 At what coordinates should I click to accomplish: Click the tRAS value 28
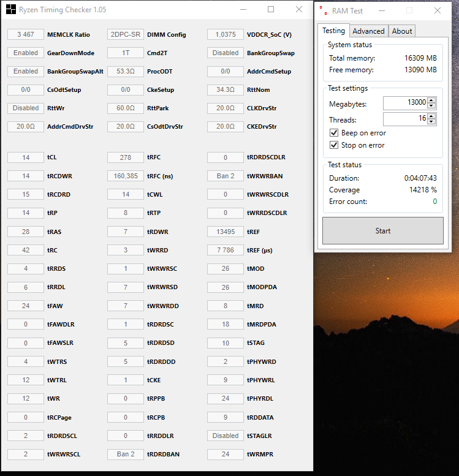[x=26, y=232]
